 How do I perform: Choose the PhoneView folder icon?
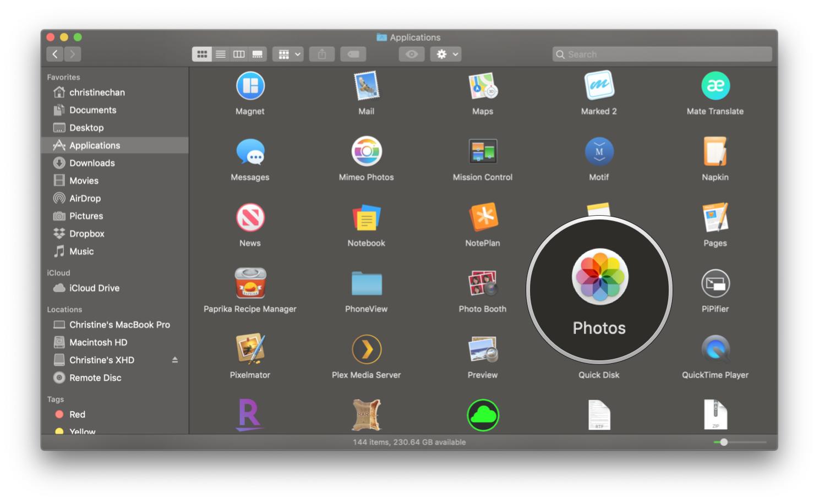click(367, 283)
